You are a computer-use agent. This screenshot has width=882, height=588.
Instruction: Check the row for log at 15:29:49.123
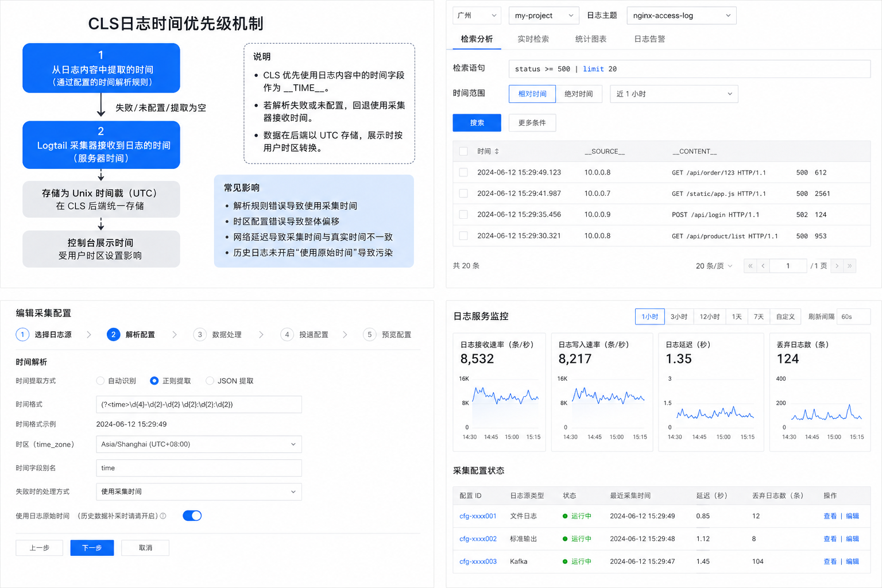pyautogui.click(x=463, y=172)
